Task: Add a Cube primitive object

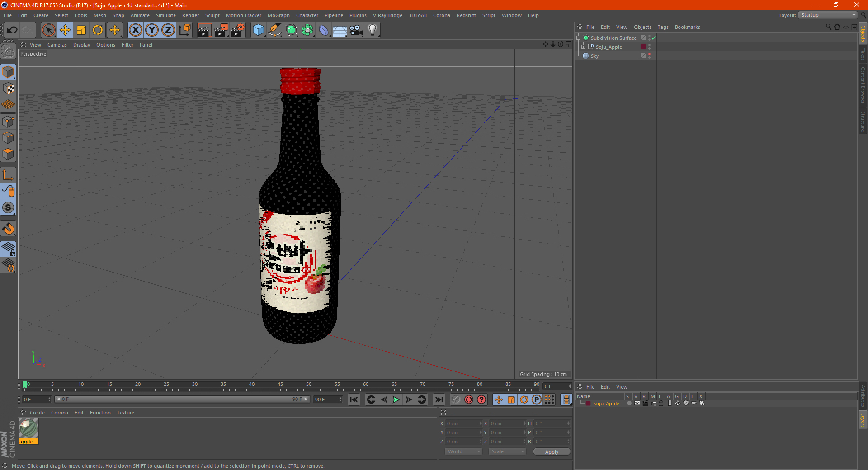Action: [259, 30]
